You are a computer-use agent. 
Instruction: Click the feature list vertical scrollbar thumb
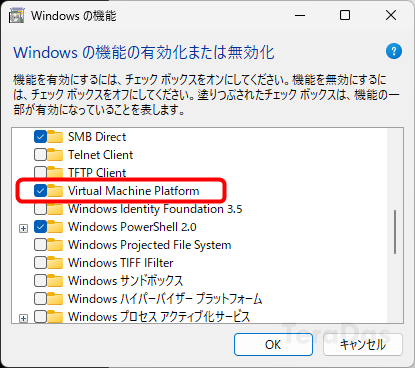pos(395,232)
